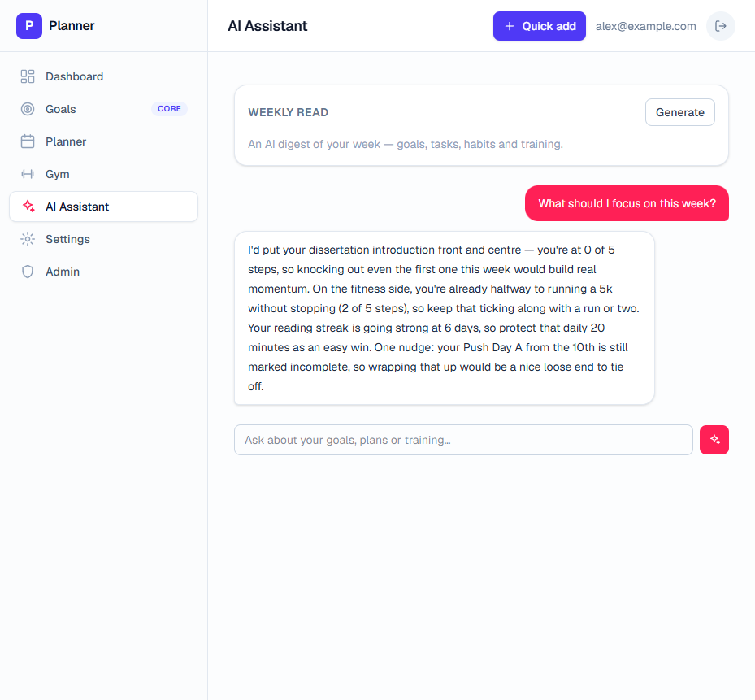Click the Gym dumbbell icon
The image size is (755, 700).
pyautogui.click(x=28, y=174)
